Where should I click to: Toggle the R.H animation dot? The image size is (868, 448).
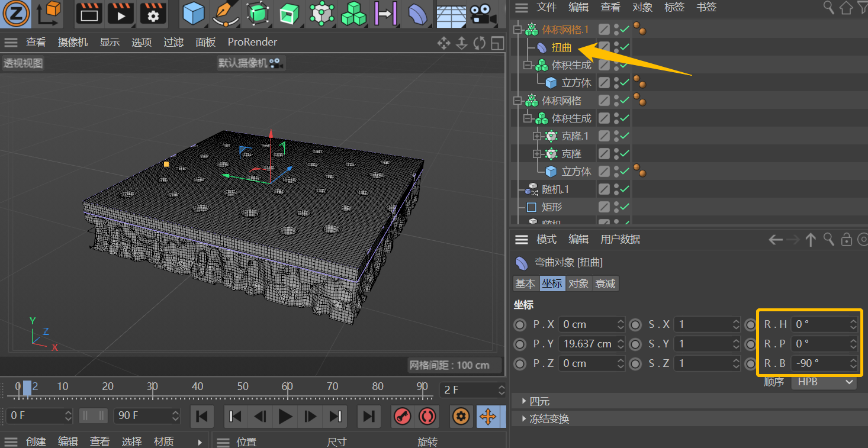[751, 324]
